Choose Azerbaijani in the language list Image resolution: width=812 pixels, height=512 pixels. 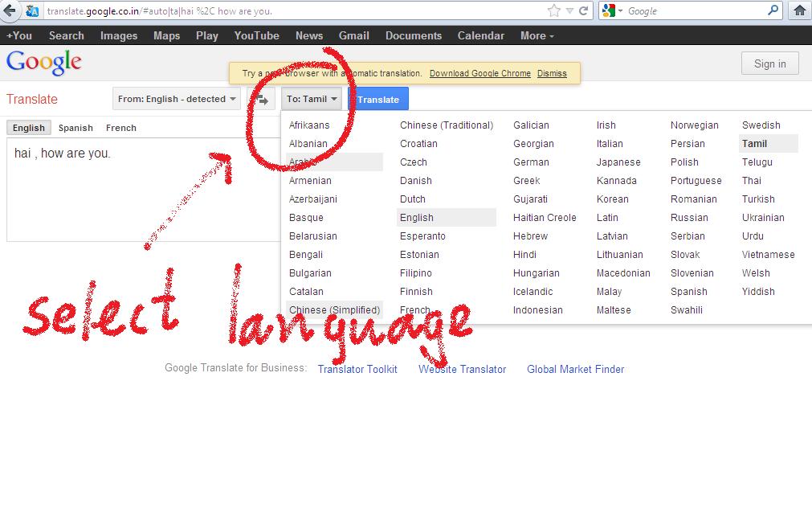312,199
